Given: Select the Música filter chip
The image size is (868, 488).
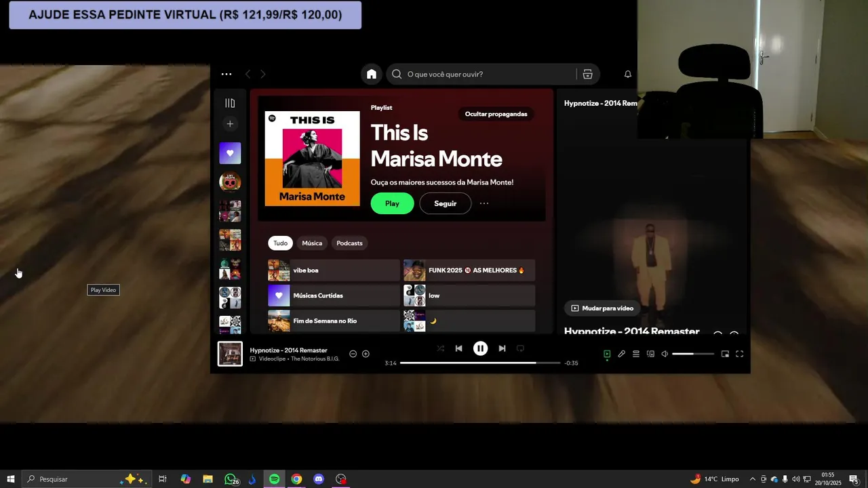Looking at the screenshot, I should point(312,243).
